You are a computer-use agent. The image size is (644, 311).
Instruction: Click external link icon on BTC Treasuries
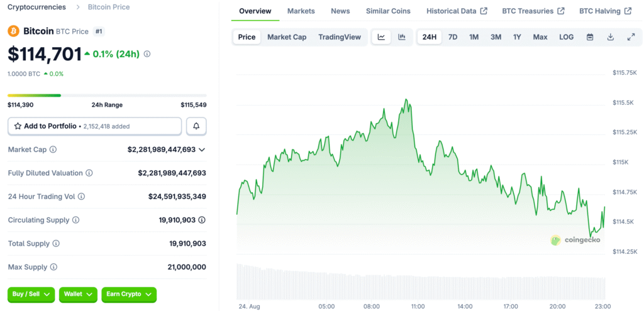coord(560,11)
